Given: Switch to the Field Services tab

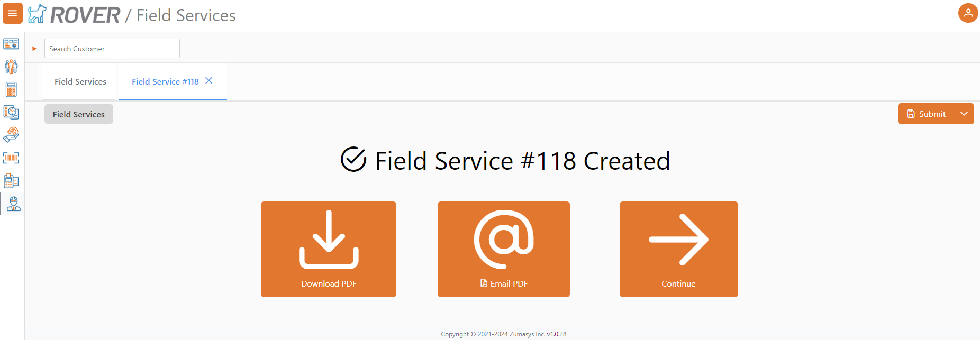Looking at the screenshot, I should tap(80, 82).
